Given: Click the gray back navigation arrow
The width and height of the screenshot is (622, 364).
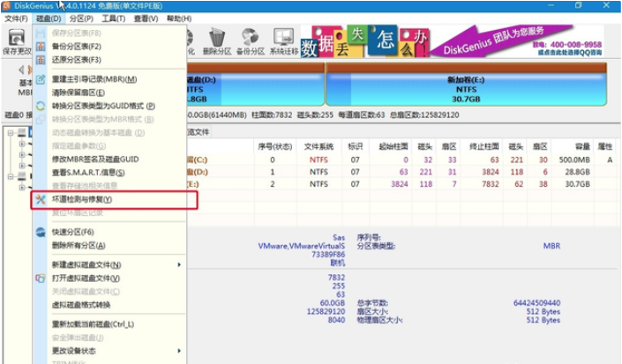Looking at the screenshot, I should coord(21,71).
